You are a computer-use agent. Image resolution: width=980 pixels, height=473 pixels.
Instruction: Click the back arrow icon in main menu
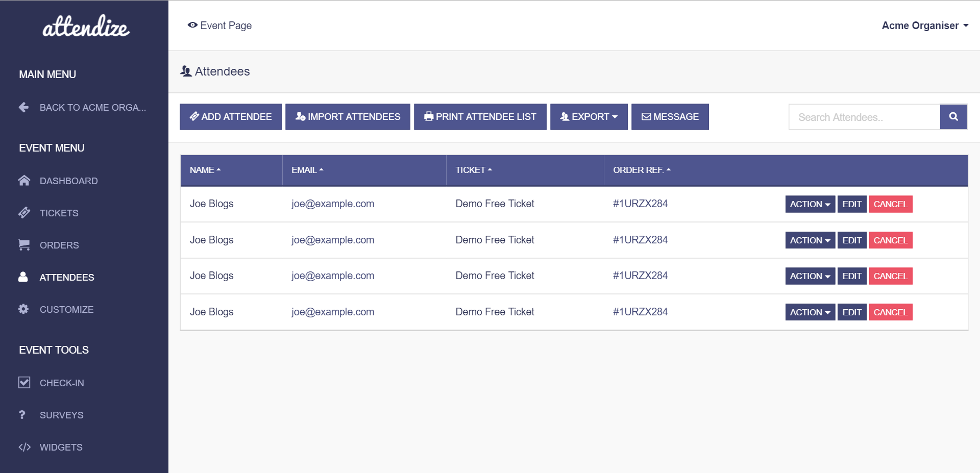point(23,107)
